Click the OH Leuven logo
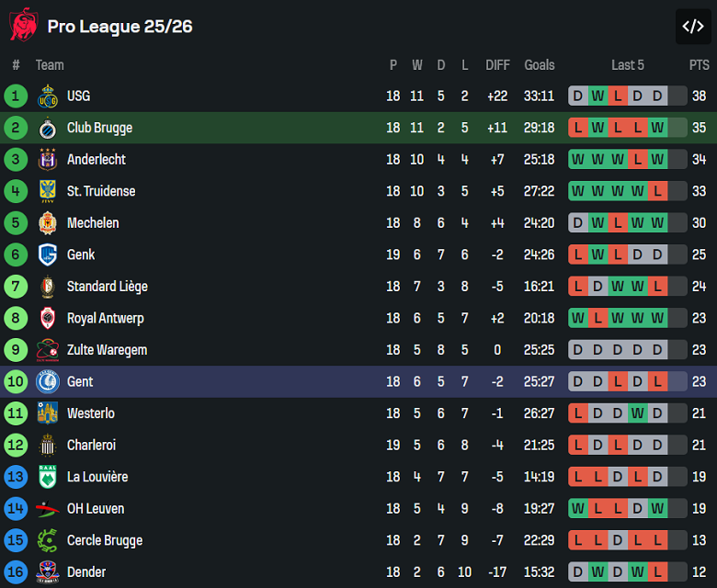Screen dimensions: 717x588 (x=48, y=509)
